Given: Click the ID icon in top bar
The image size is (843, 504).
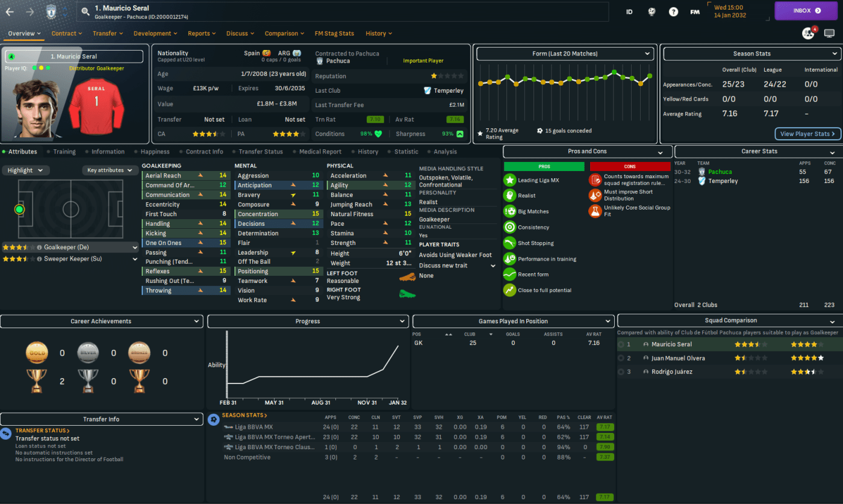Looking at the screenshot, I should 629,11.
